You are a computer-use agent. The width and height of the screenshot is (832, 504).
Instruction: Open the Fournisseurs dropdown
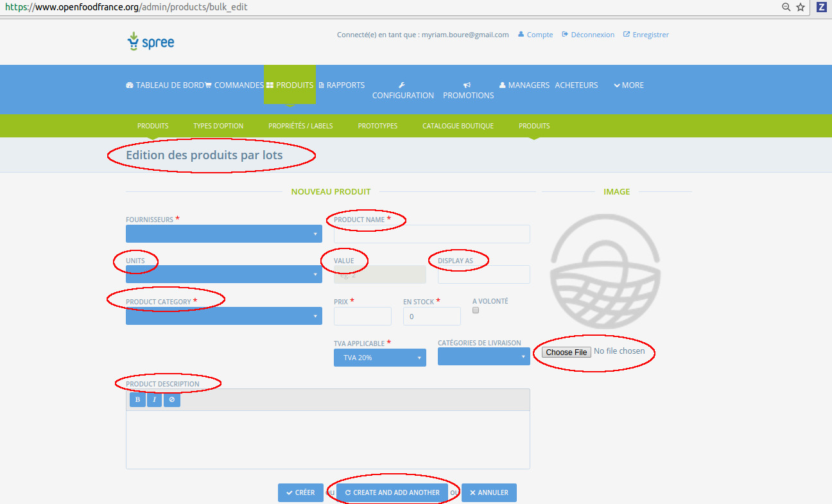point(223,233)
